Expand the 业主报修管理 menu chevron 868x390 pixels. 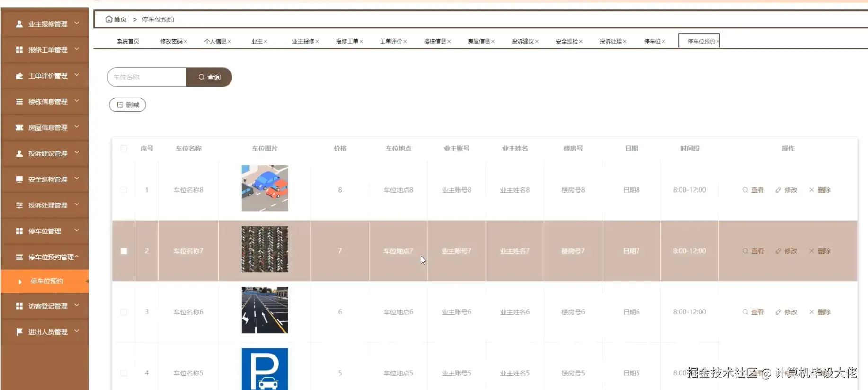click(x=77, y=23)
